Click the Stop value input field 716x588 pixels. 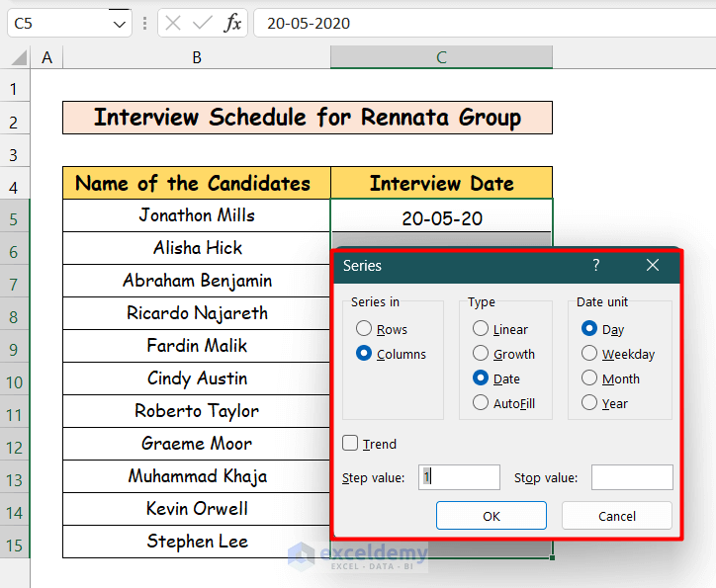pos(632,477)
